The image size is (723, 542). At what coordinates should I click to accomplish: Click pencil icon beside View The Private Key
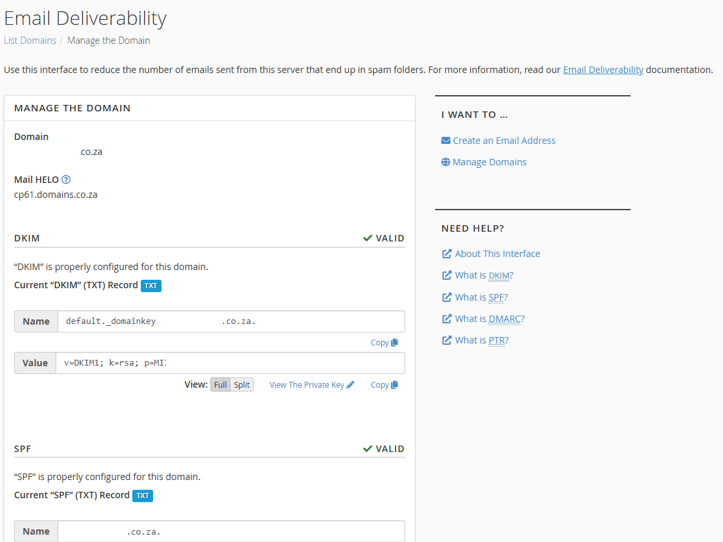tap(351, 385)
